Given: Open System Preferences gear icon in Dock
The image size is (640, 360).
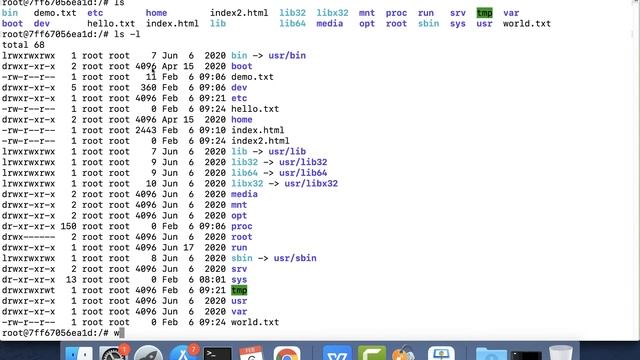Looking at the screenshot, I should coord(113,353).
